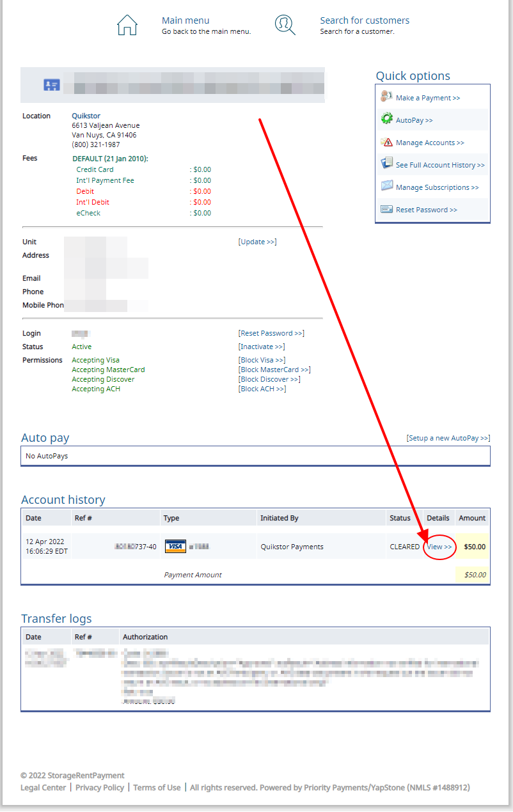Click the Int'l Payment Fee label
Screen dimensions: 513x812
click(105, 180)
